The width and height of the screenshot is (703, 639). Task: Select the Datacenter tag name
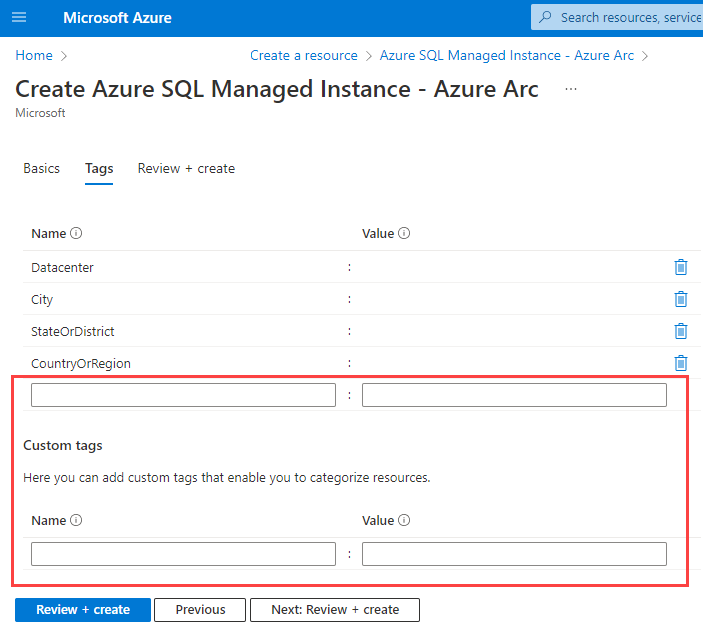pos(62,268)
